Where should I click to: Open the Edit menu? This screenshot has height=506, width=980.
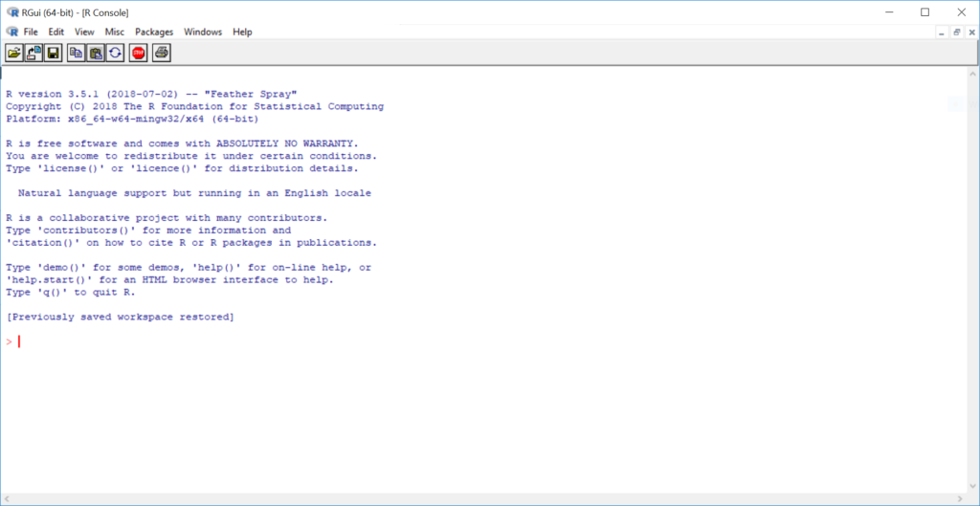click(56, 32)
